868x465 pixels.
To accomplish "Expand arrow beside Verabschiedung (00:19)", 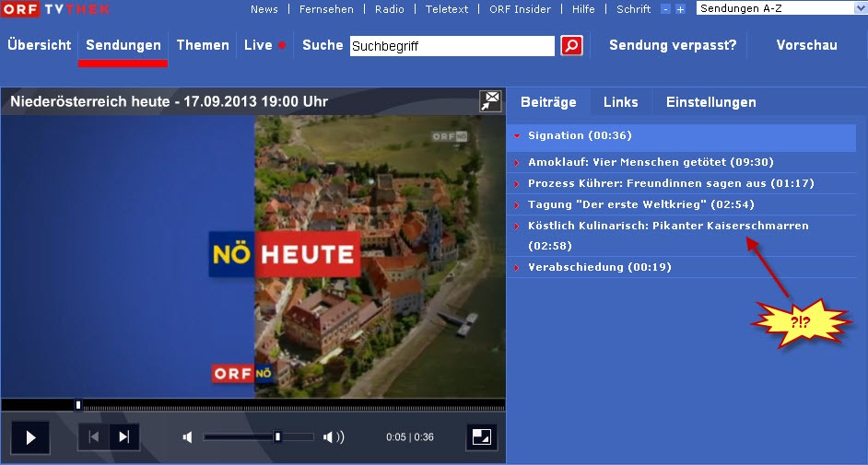I will coord(517,268).
